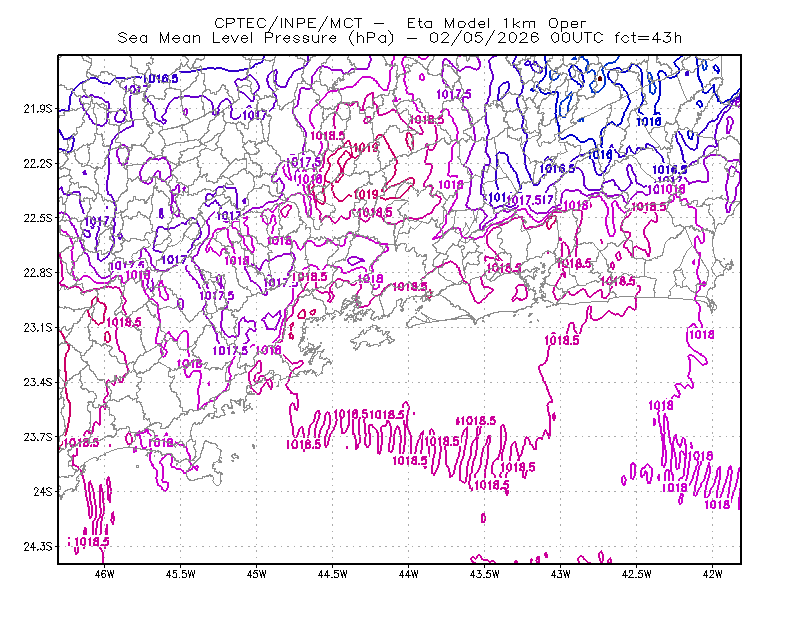Screen dimensions: 800x618
Task: Select the 44W longitude tick label
Action: tap(409, 574)
